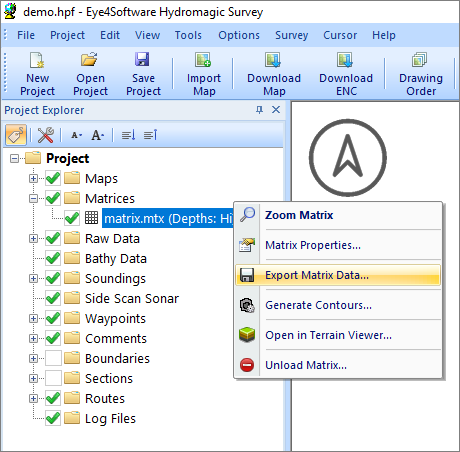Click the Matrix Properties icon
460x452 pixels.
click(247, 245)
